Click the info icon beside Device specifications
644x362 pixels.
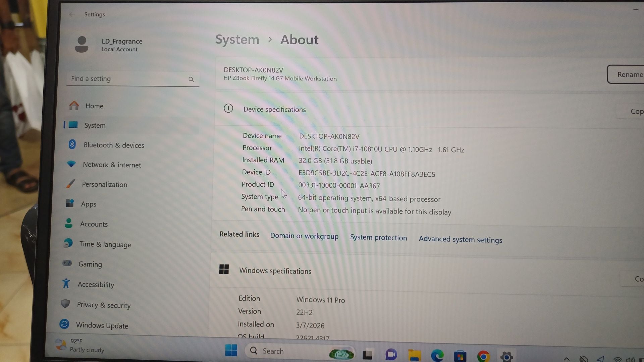coord(228,108)
